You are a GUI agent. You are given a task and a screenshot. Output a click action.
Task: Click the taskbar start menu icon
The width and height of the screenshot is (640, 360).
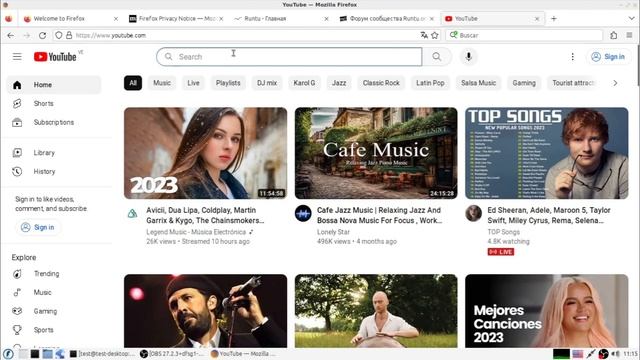[x=8, y=353]
